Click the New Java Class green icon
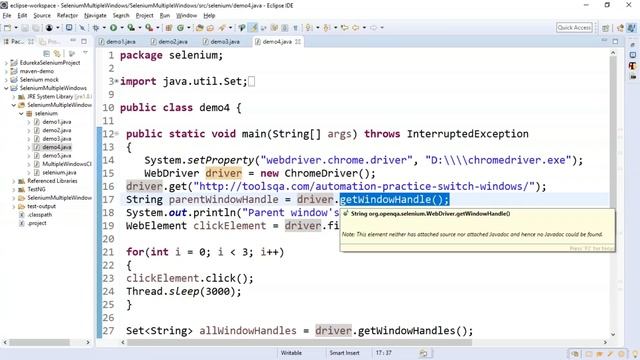 click(180, 28)
